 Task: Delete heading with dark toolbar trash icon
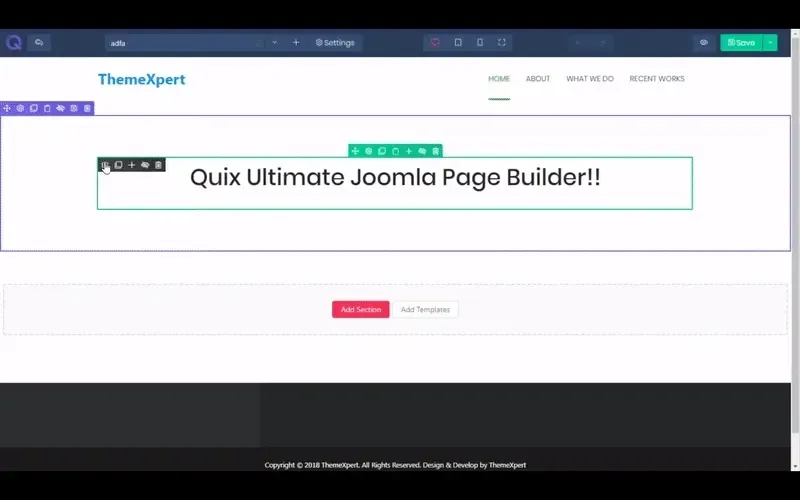click(x=158, y=165)
